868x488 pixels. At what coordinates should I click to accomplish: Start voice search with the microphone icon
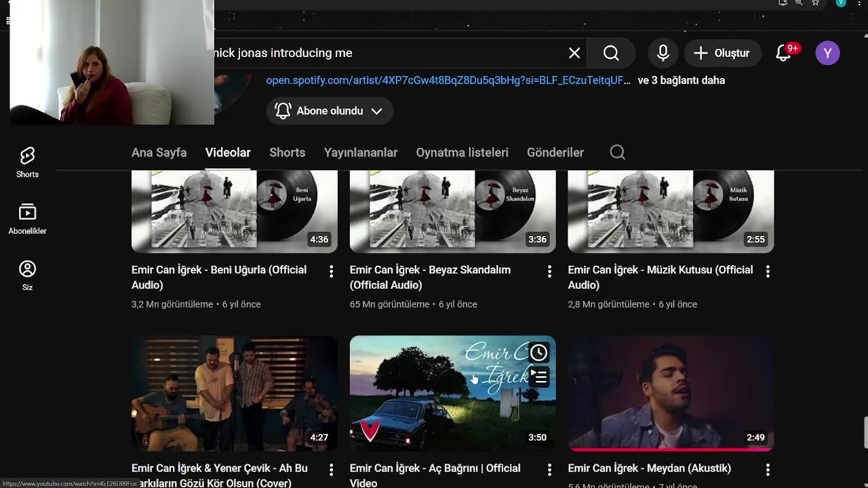pos(663,53)
